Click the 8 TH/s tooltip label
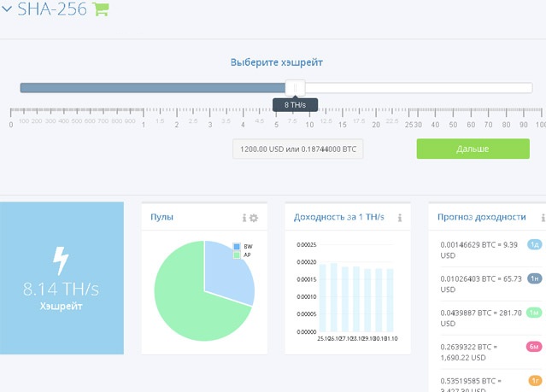This screenshot has height=392, width=546. (x=295, y=105)
